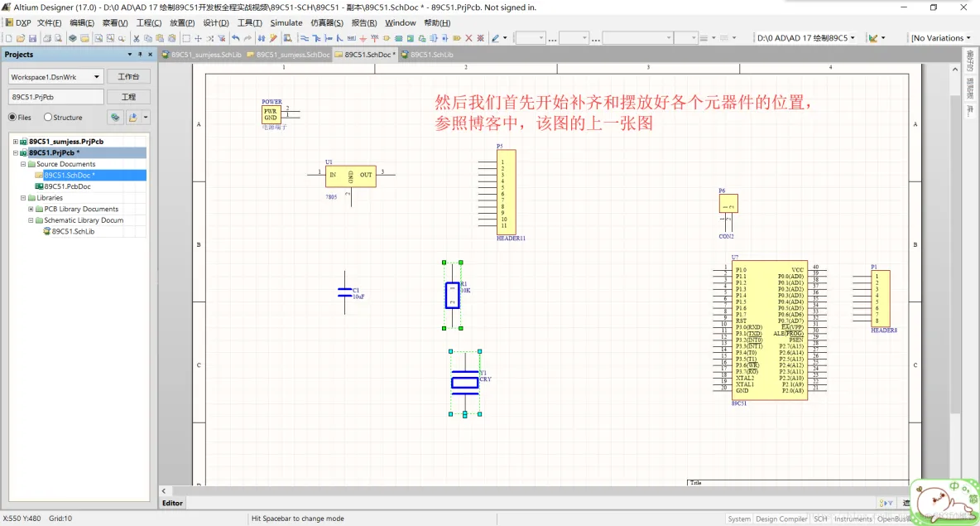Place a part from the toolbar
Screen dimensions: 980x526
(x=387, y=38)
